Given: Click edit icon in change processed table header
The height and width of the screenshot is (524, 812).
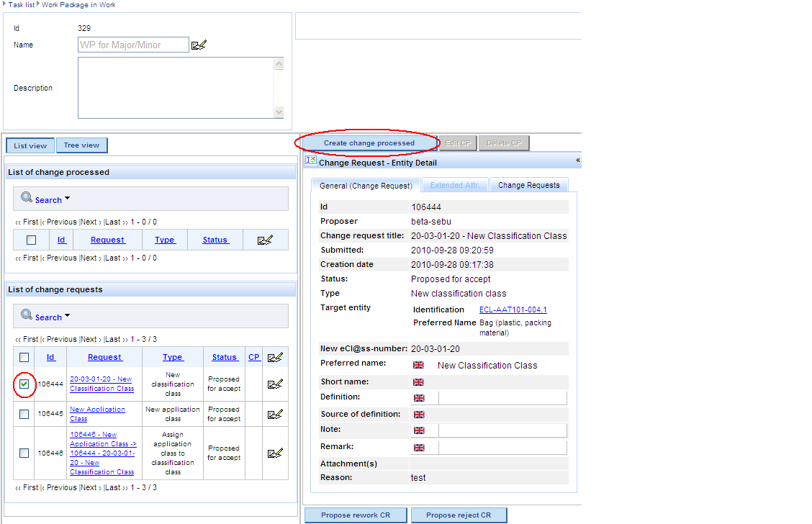Looking at the screenshot, I should tap(265, 240).
